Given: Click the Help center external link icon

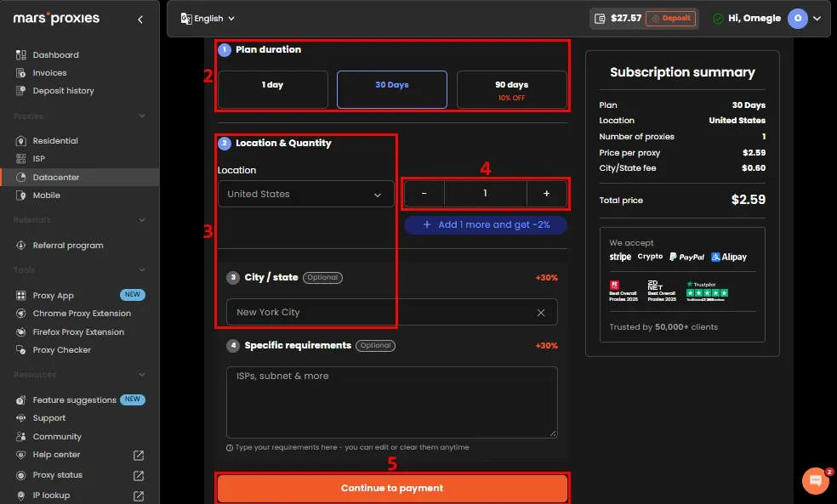Looking at the screenshot, I should 139,455.
